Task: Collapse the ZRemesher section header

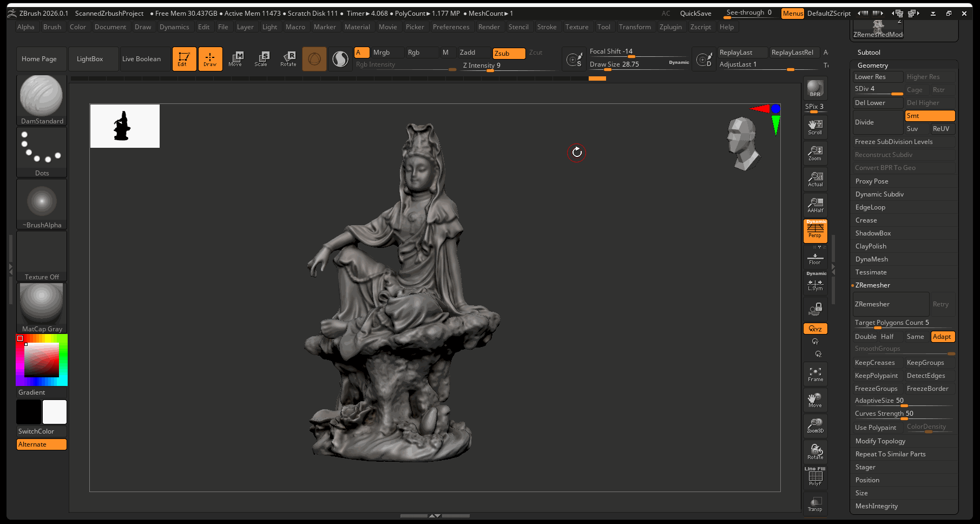Action: [872, 285]
